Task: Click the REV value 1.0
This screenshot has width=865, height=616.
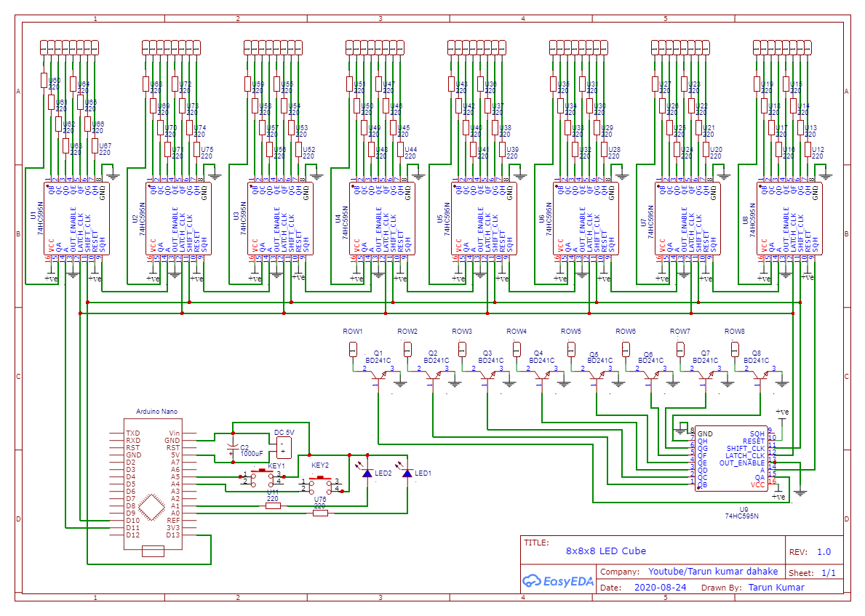Action: pyautogui.click(x=824, y=551)
